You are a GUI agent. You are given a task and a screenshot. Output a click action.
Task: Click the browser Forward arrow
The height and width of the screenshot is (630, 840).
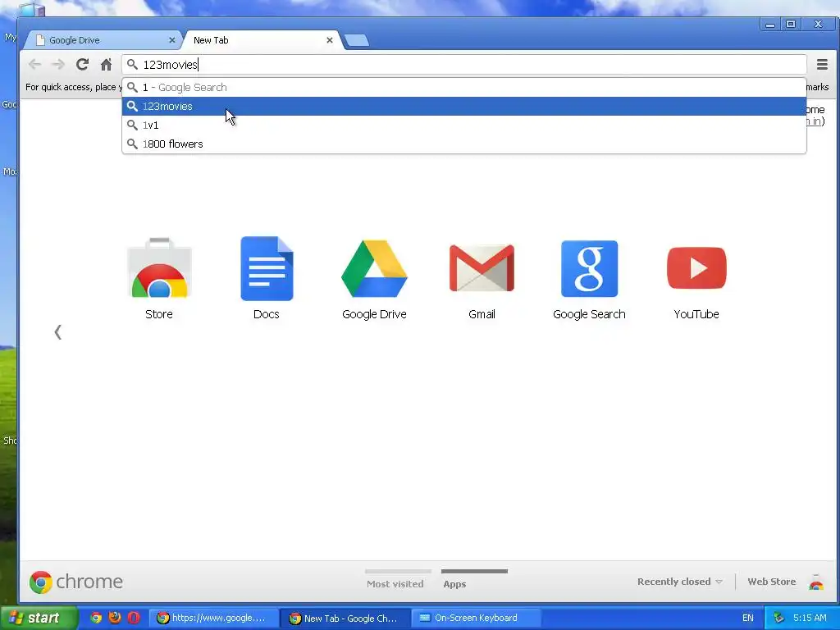[58, 65]
